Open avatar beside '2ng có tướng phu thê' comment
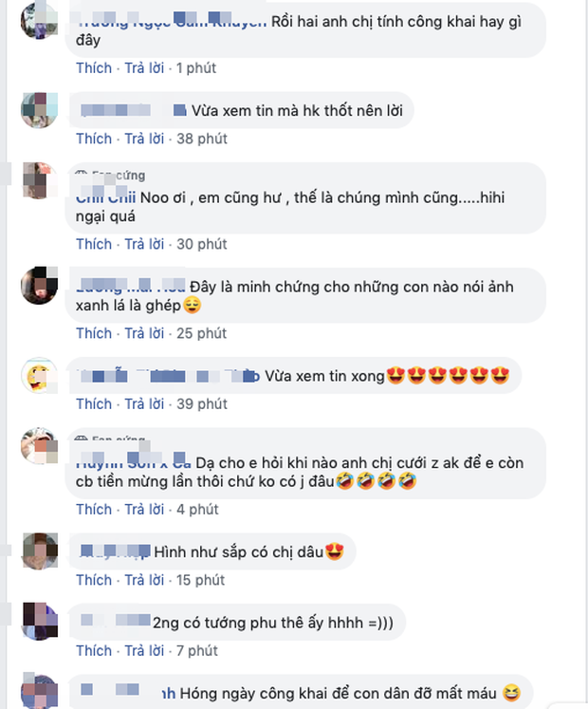 tap(39, 622)
